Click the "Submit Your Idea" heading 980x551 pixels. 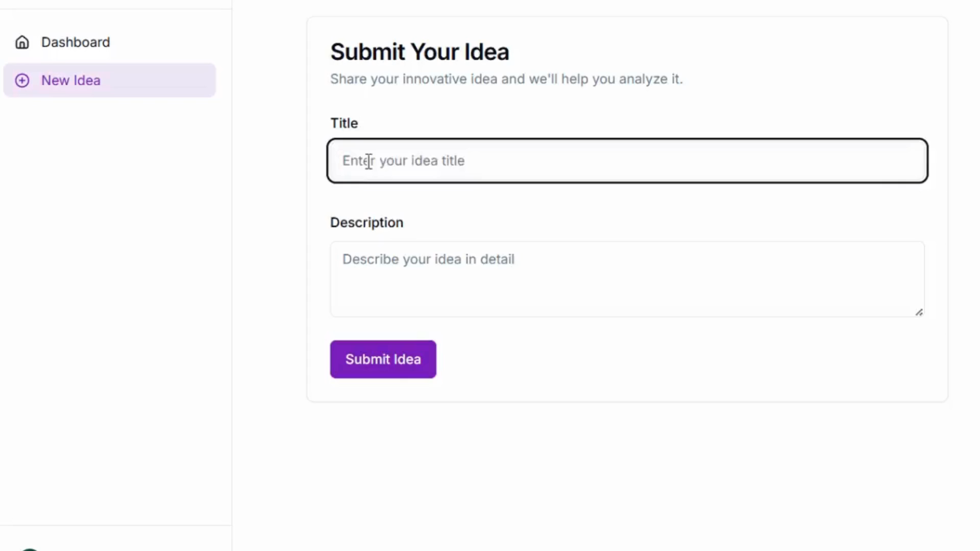click(420, 52)
